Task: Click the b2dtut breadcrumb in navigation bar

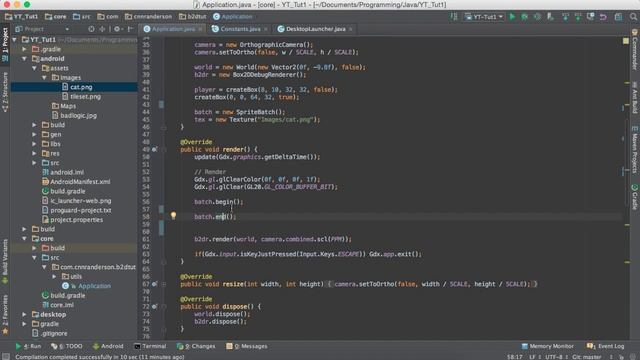Action: [x=192, y=17]
